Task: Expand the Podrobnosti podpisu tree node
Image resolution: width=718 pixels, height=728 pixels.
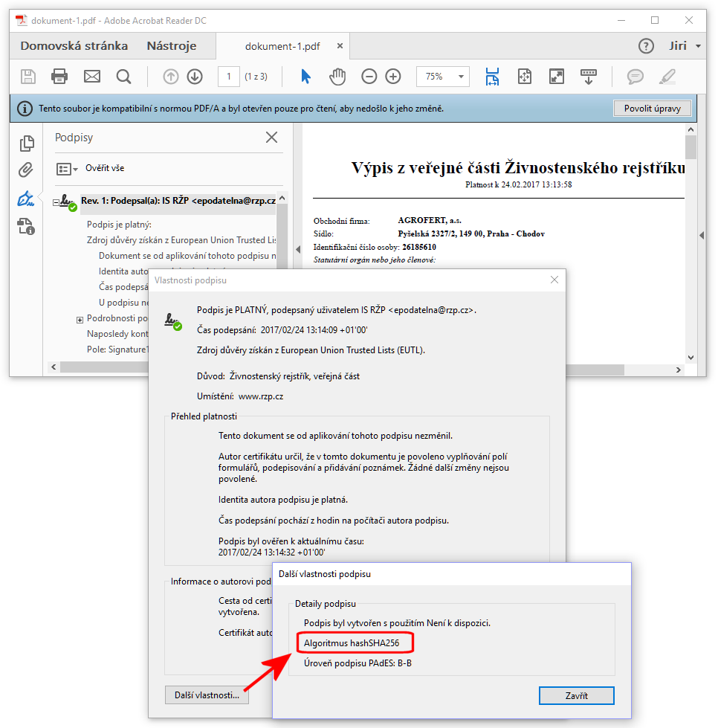Action: click(80, 320)
